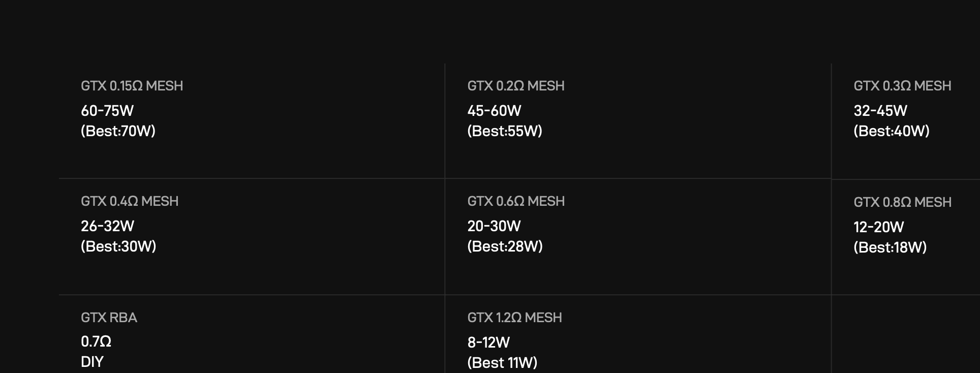Click the GTX 1.2Ω MESH heading
Screen dimensions: 980x373
coord(514,318)
